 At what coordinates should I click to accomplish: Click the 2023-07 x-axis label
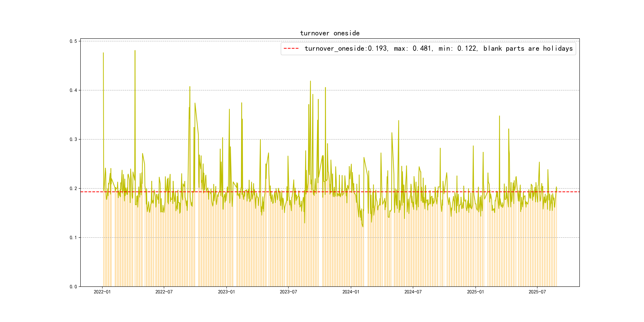click(288, 292)
